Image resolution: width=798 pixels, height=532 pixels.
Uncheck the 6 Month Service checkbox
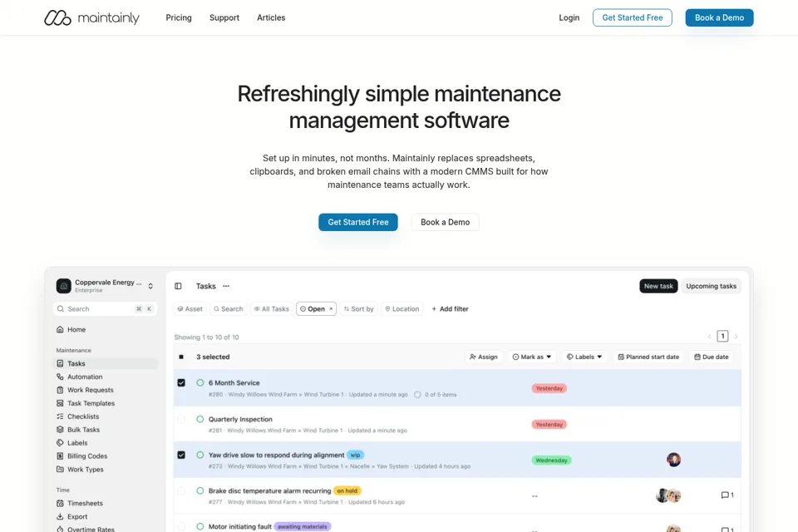click(x=181, y=383)
